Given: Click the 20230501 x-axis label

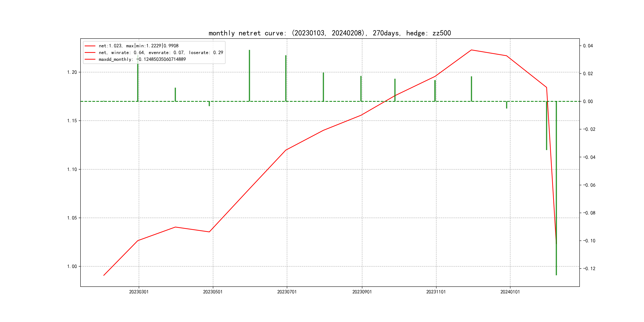Looking at the screenshot, I should (213, 292).
